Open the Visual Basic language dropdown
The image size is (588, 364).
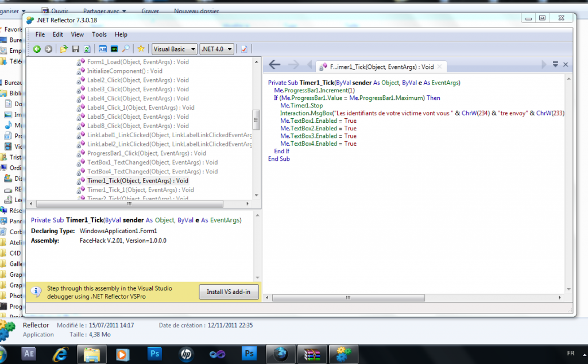click(175, 49)
